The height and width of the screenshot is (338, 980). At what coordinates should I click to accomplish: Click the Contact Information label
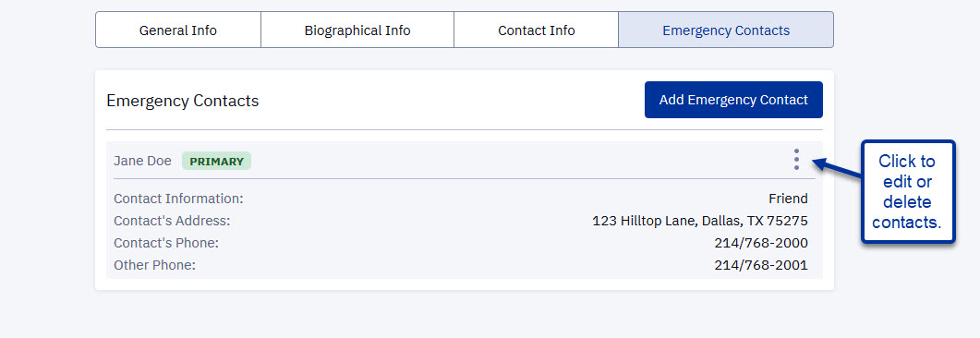(179, 199)
